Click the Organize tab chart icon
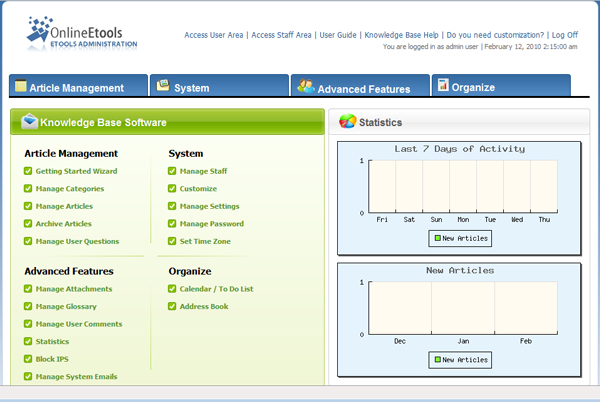 point(443,85)
